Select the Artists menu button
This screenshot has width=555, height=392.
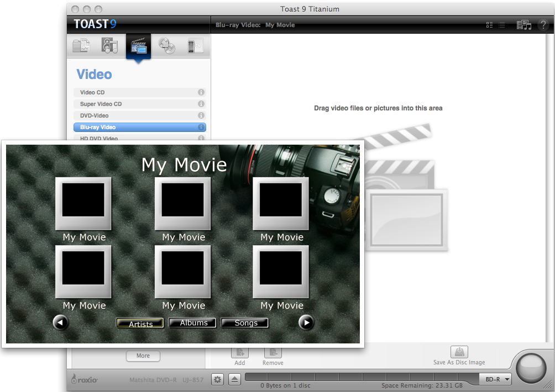140,323
